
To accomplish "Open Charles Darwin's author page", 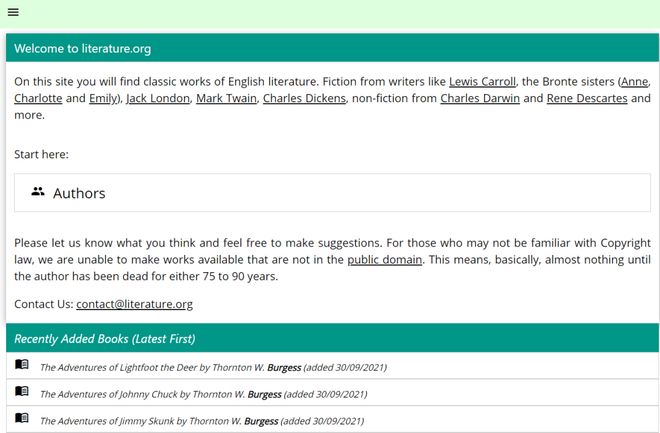I will (x=480, y=98).
